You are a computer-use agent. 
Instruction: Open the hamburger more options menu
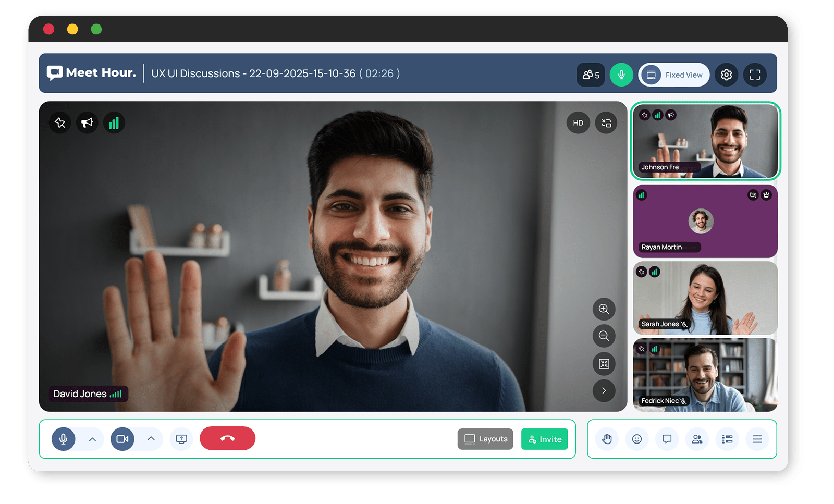(757, 439)
